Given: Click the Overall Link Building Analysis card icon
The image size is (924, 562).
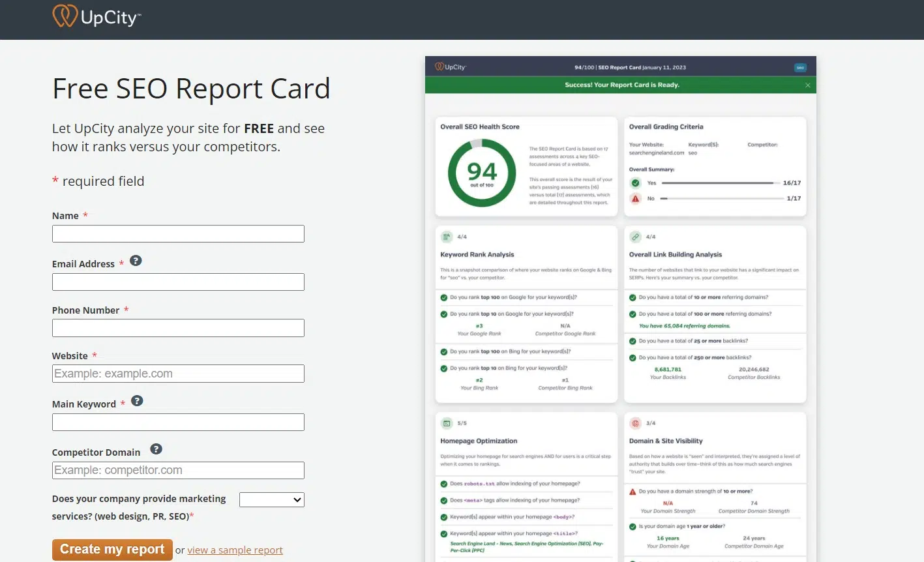Looking at the screenshot, I should coord(635,237).
